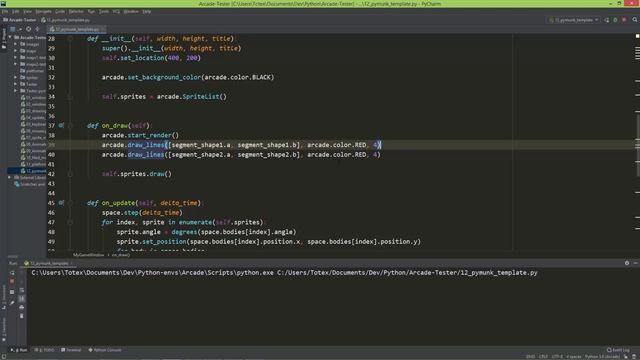The height and width of the screenshot is (360, 640).
Task: Toggle Soft-Wrap in the Run console
Action: coord(22,290)
